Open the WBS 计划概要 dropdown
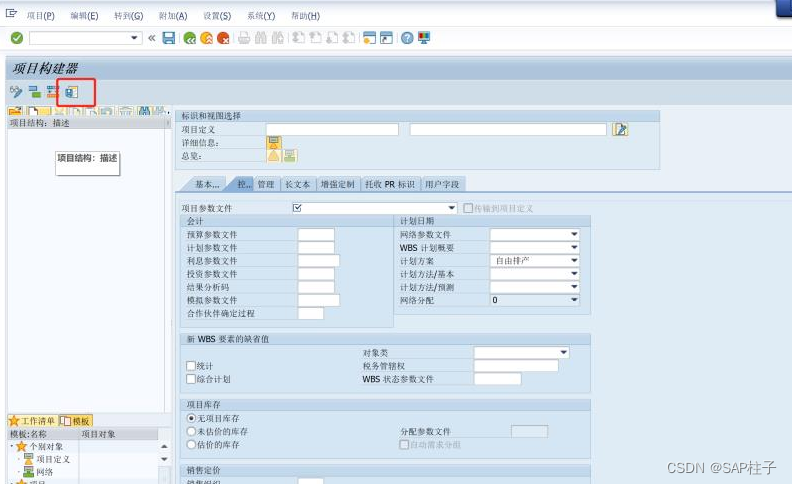792x484 pixels. [574, 248]
